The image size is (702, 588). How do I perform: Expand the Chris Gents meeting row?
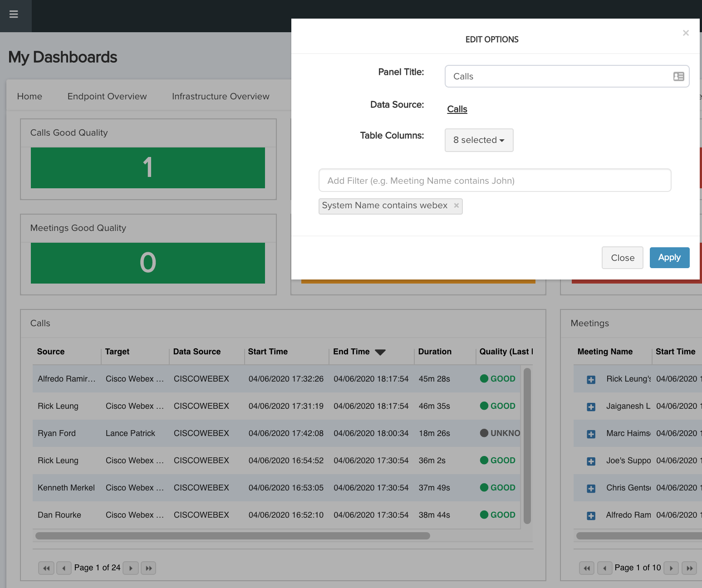coord(591,489)
